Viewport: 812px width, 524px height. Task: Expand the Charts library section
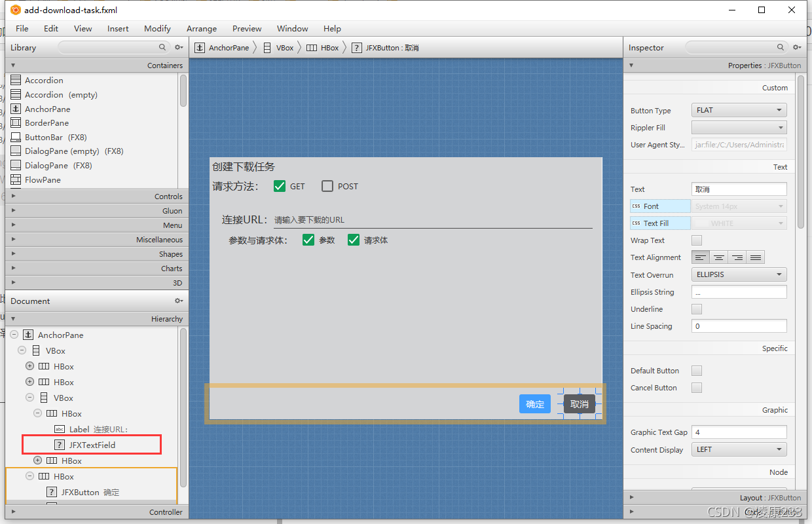(x=96, y=268)
